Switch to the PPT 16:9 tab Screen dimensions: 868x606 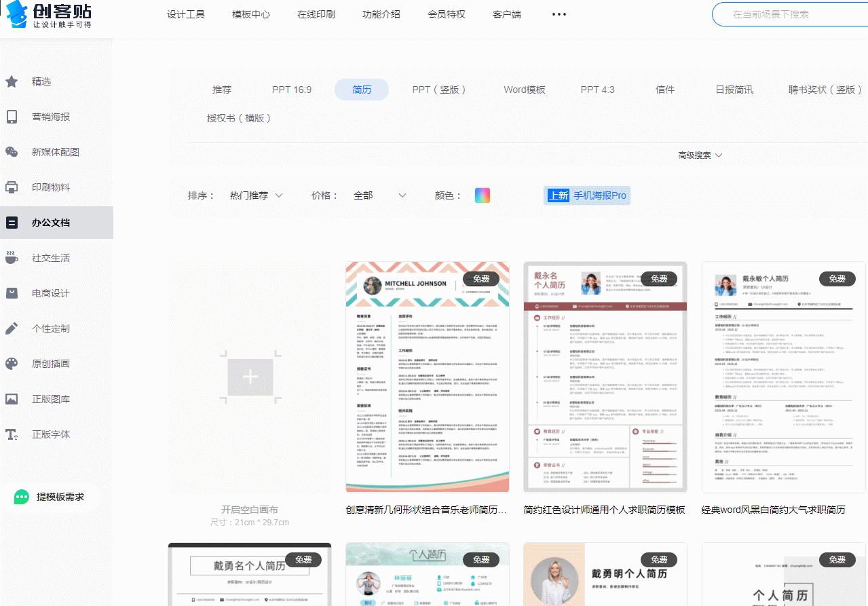pyautogui.click(x=292, y=90)
